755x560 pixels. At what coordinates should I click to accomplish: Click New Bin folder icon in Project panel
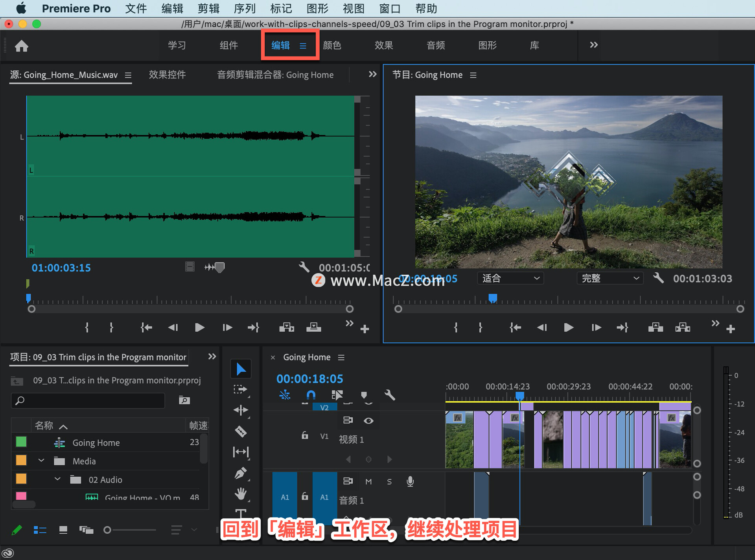[x=184, y=400]
